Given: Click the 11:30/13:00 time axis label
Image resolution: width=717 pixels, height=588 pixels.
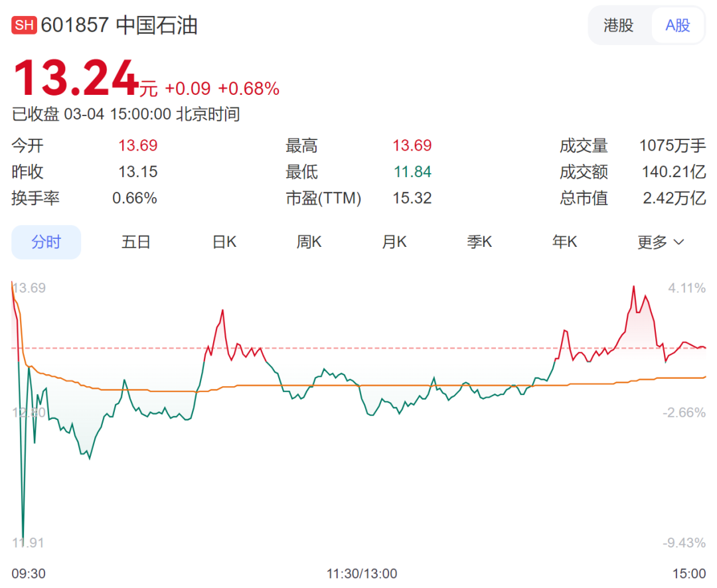Looking at the screenshot, I should [362, 573].
